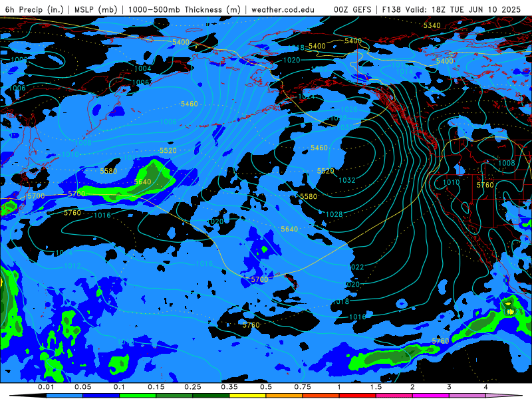Click the 1004 isobar label
This screenshot has width=532, height=399.
(142, 68)
